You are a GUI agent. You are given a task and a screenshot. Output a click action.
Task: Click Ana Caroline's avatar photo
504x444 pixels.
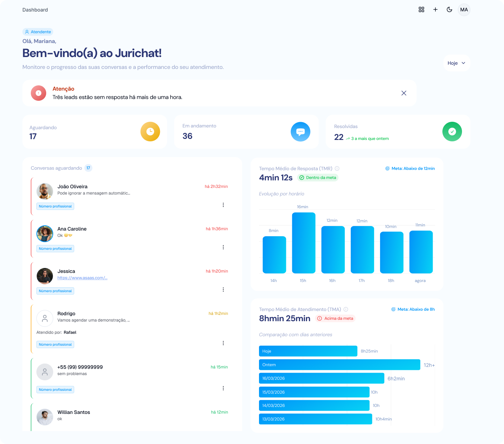[x=45, y=233]
